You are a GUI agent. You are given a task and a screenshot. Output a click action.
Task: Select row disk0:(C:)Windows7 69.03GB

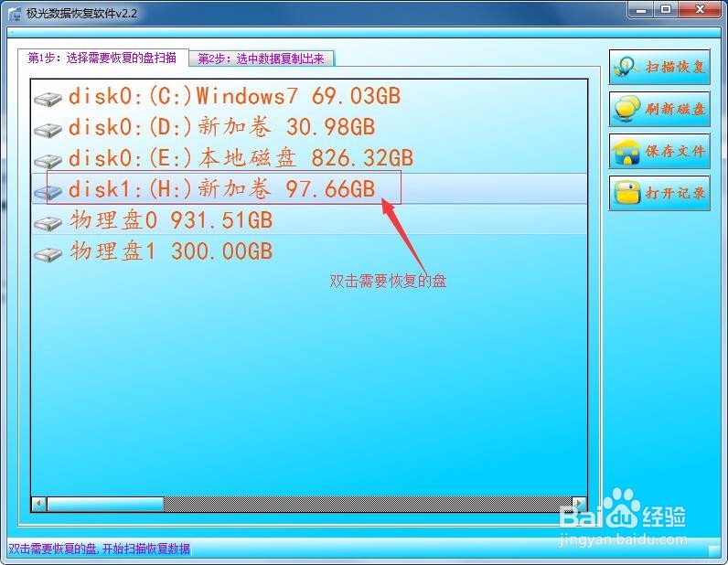click(309, 96)
